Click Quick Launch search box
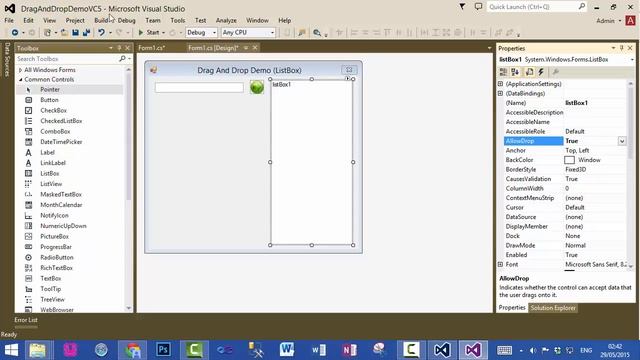Image resolution: width=640 pixels, height=360 pixels. [x=537, y=7]
